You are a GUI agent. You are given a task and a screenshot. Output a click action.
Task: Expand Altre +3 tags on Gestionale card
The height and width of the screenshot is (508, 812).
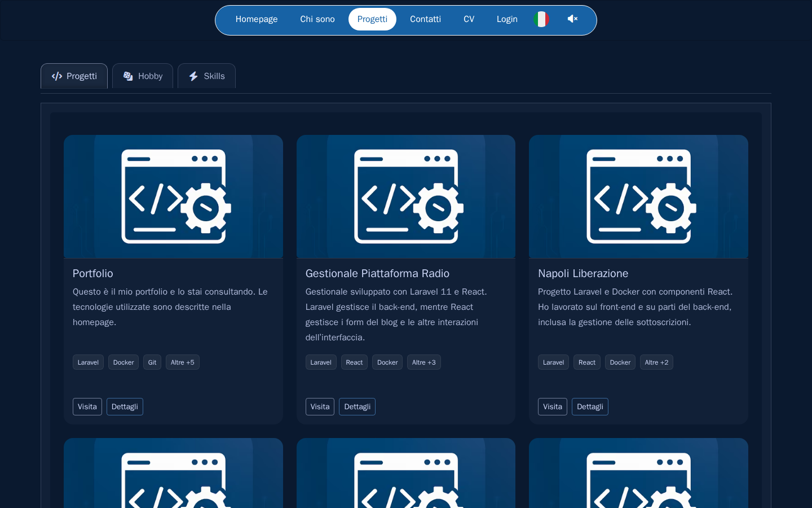coord(424,362)
